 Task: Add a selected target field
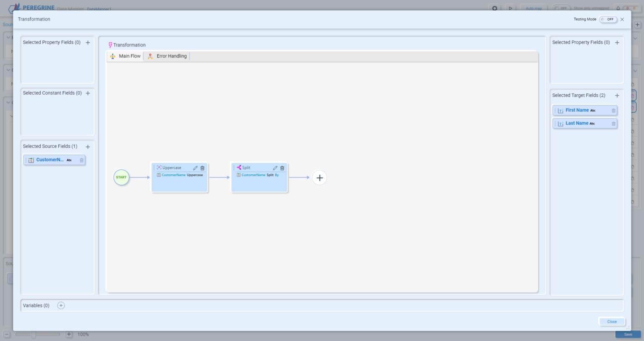(617, 96)
